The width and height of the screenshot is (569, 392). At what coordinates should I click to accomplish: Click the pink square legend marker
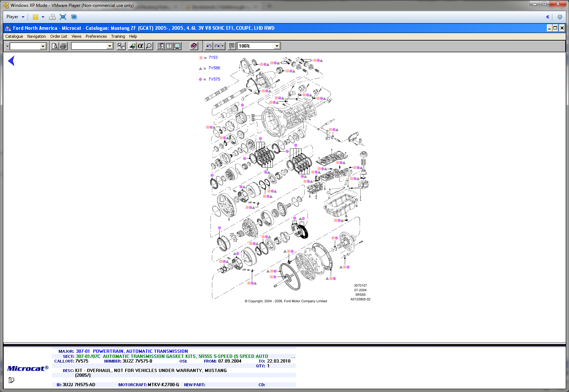click(201, 58)
